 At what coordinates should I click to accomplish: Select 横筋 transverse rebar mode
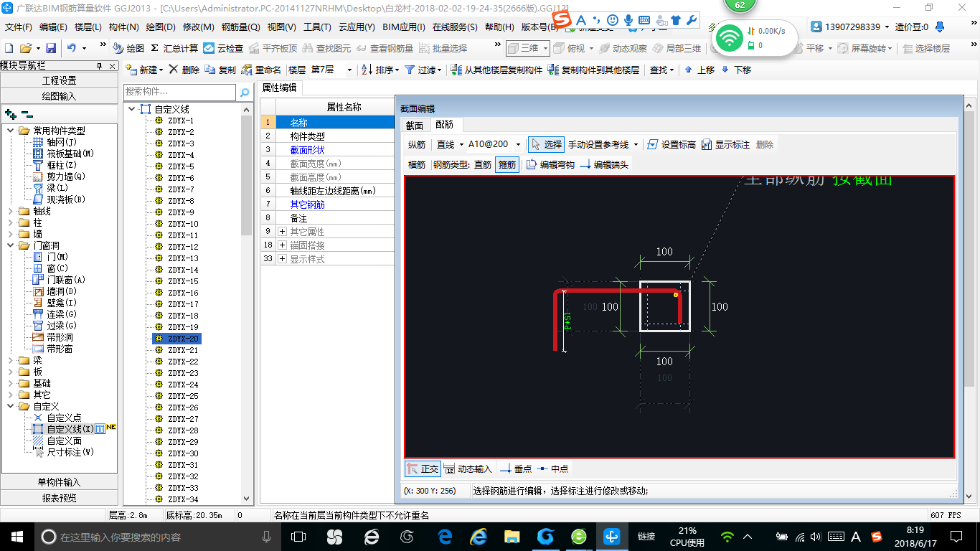tap(417, 164)
